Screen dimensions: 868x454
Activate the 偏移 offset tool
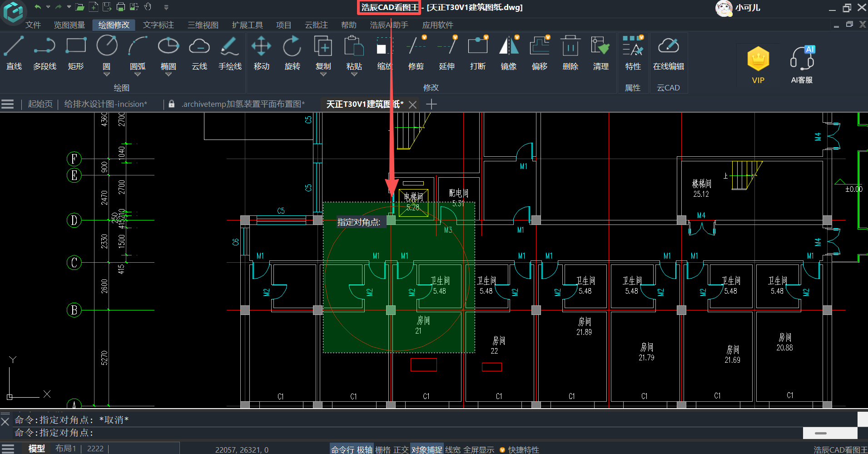pos(539,53)
